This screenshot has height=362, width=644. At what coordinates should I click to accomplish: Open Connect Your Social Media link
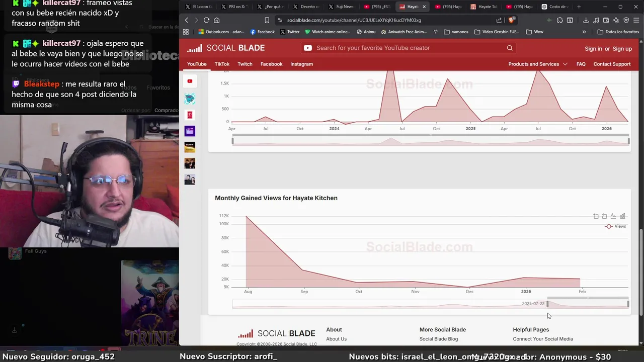[543, 339]
